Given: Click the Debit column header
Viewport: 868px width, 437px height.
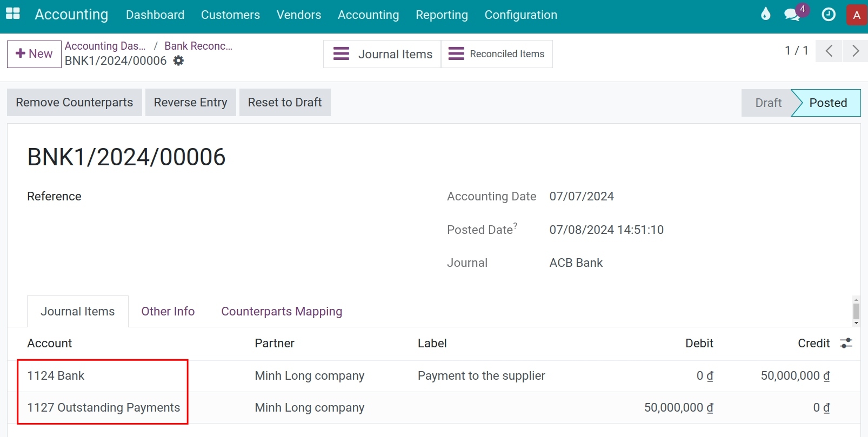Looking at the screenshot, I should (x=699, y=344).
